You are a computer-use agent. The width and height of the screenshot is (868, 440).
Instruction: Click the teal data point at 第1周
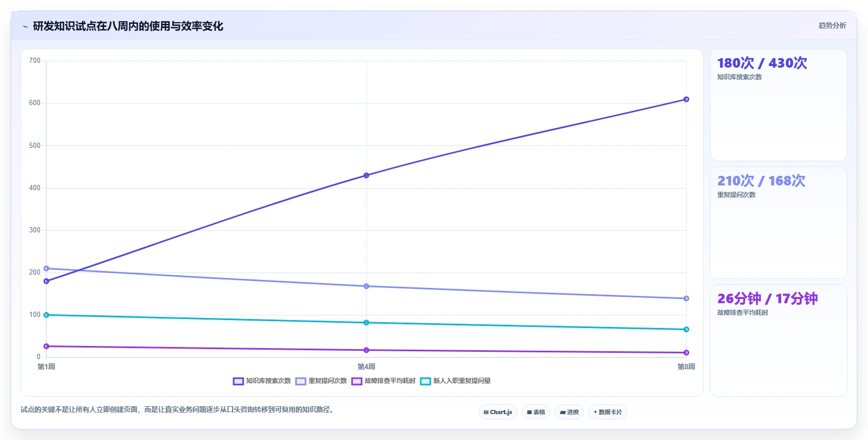[x=47, y=315]
